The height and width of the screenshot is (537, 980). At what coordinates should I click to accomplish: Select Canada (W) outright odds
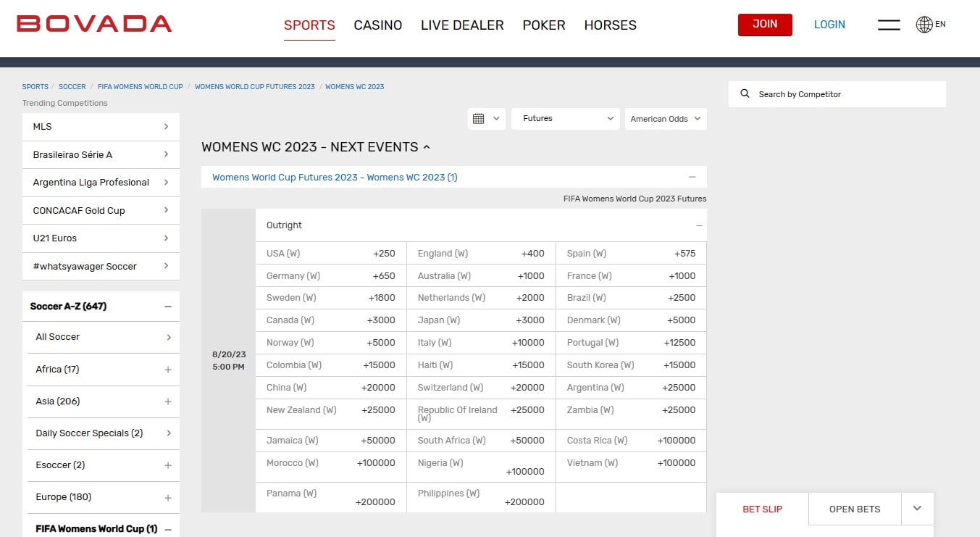[331, 320]
